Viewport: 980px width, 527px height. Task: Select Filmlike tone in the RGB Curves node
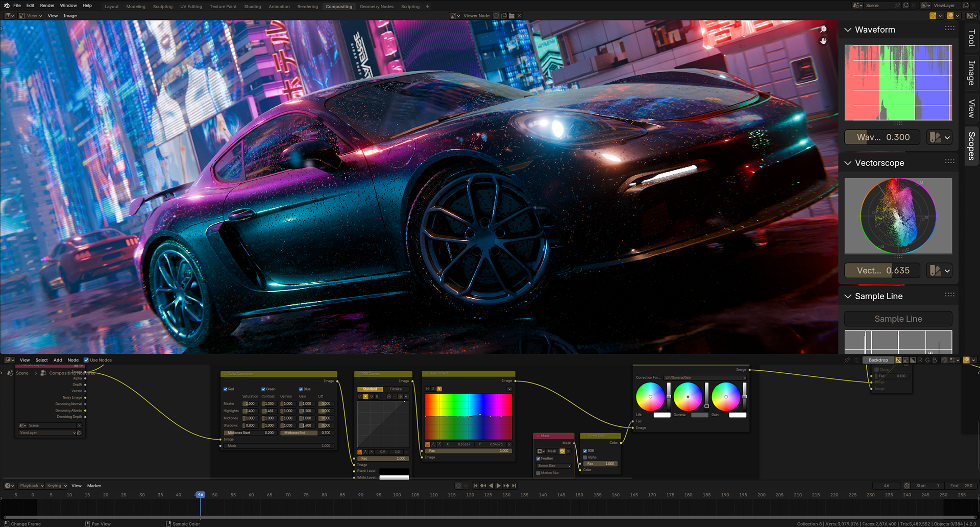point(396,389)
